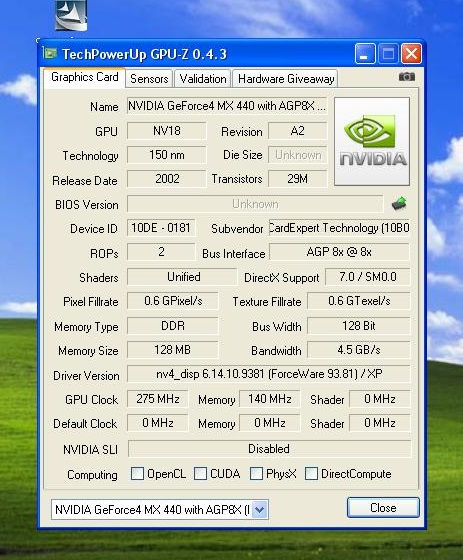Click the Memory Type DDR field
Viewport: 463px width, 560px height.
pos(173,326)
